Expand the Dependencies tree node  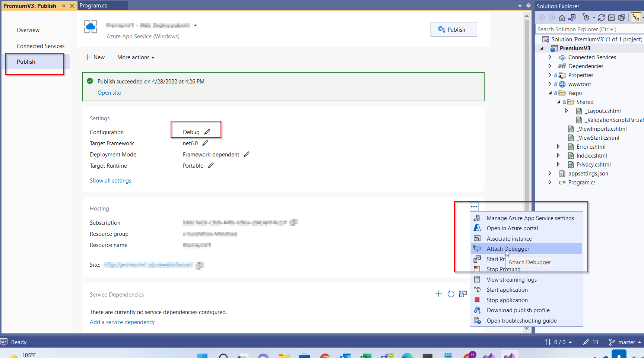(x=550, y=66)
